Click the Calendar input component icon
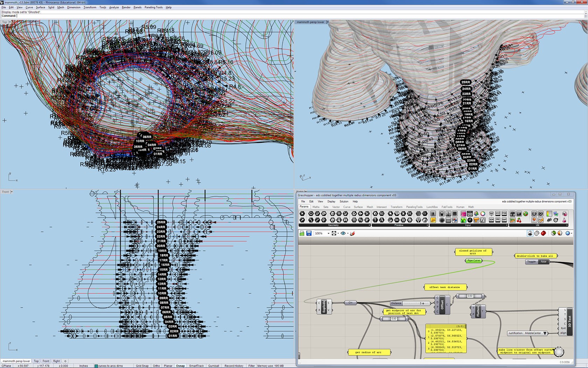Viewport: 588px width, 368px height. 470,214
